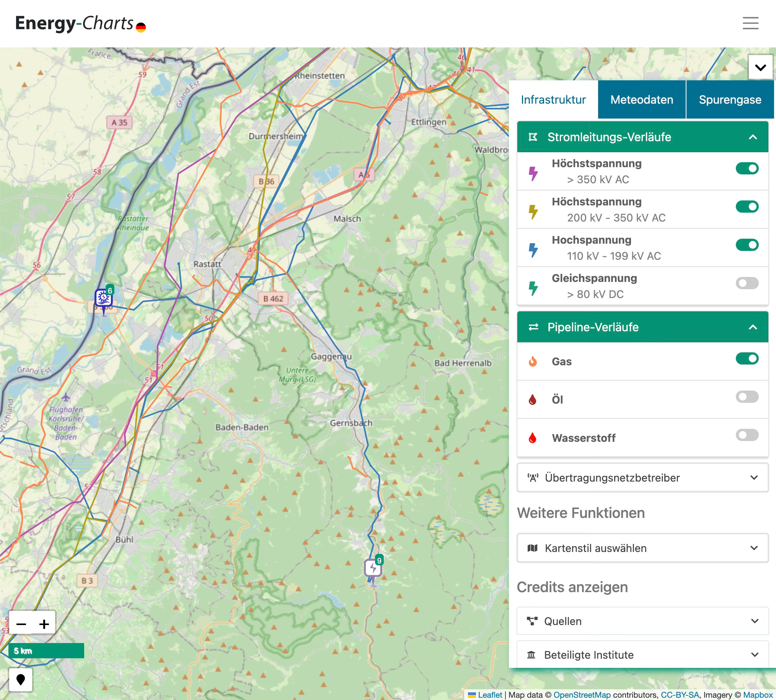Screen dimensions: 776x700
Task: Turn on the Öl pipeline toggle
Action: click(747, 397)
